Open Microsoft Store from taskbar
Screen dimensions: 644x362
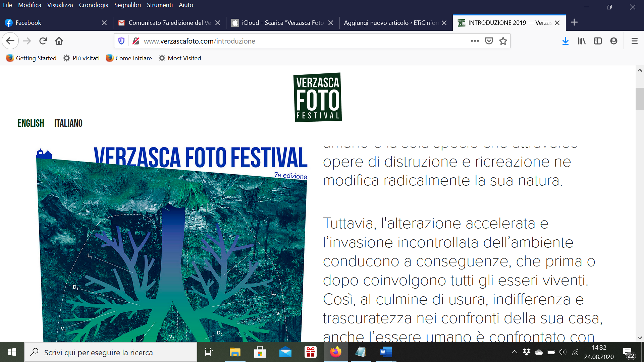(x=260, y=352)
